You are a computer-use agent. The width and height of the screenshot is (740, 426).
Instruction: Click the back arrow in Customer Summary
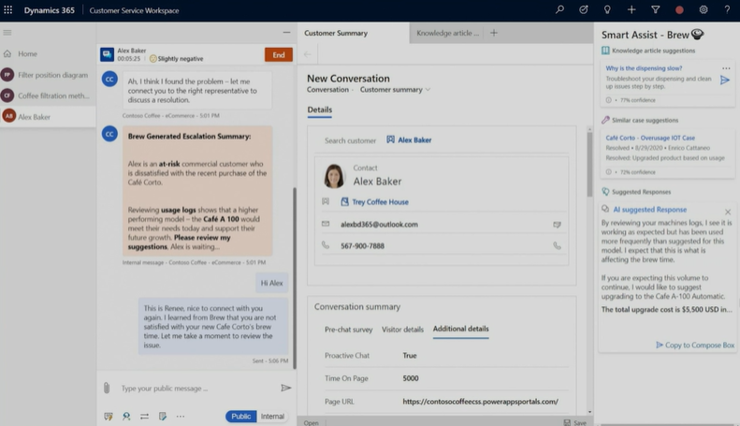point(307,54)
